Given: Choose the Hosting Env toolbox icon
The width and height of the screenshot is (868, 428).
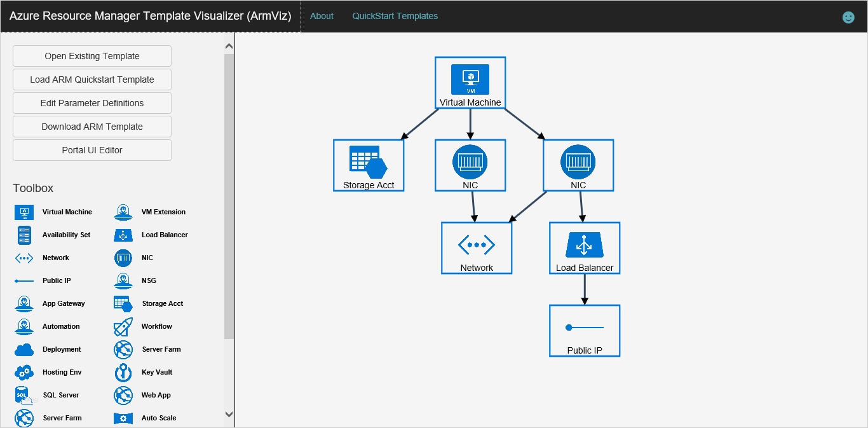Looking at the screenshot, I should tap(24, 372).
